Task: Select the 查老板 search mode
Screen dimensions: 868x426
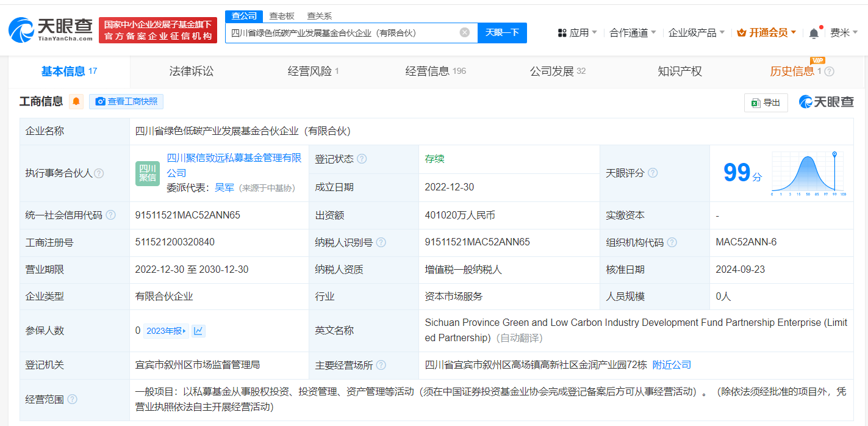Action: (x=282, y=16)
